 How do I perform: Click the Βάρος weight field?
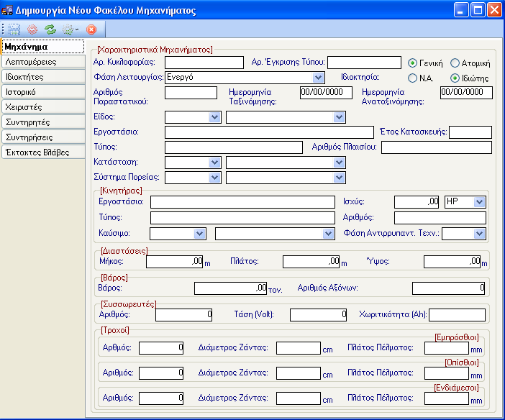231,288
